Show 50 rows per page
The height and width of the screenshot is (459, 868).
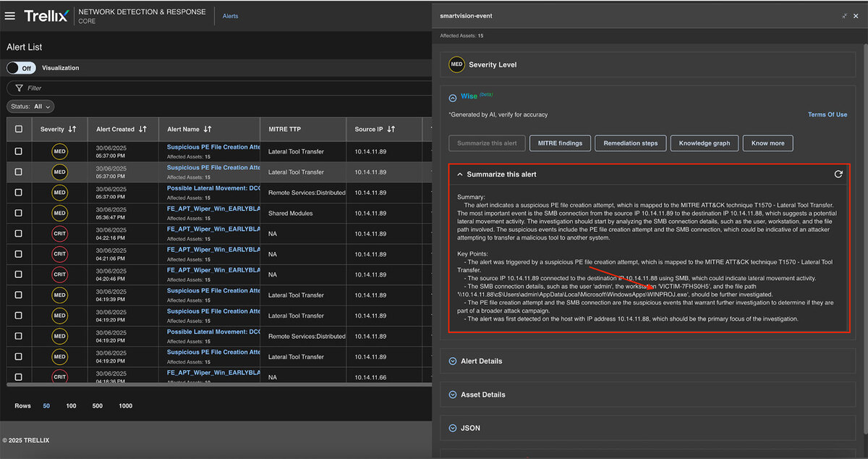point(46,406)
